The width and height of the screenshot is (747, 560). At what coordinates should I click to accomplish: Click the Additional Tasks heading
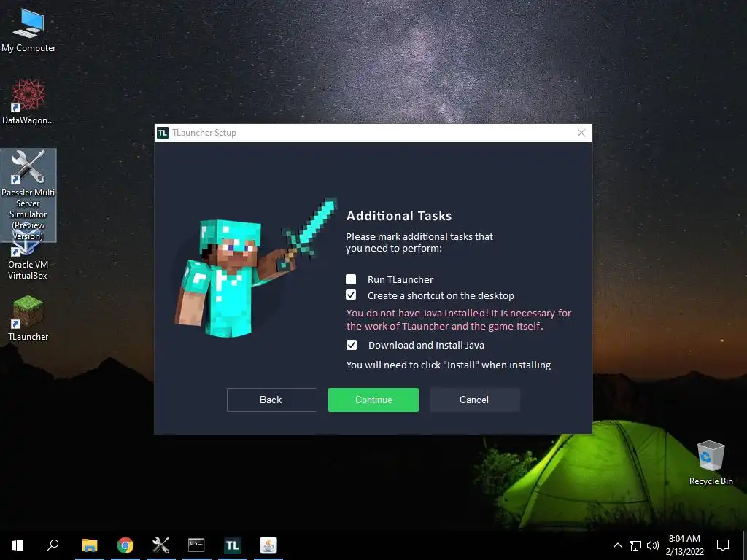tap(399, 216)
